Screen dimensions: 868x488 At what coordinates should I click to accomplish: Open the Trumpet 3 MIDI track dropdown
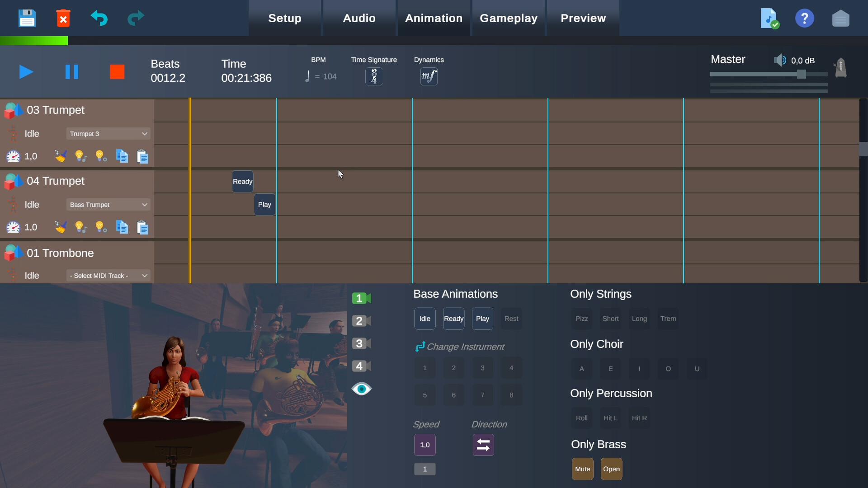tap(108, 134)
